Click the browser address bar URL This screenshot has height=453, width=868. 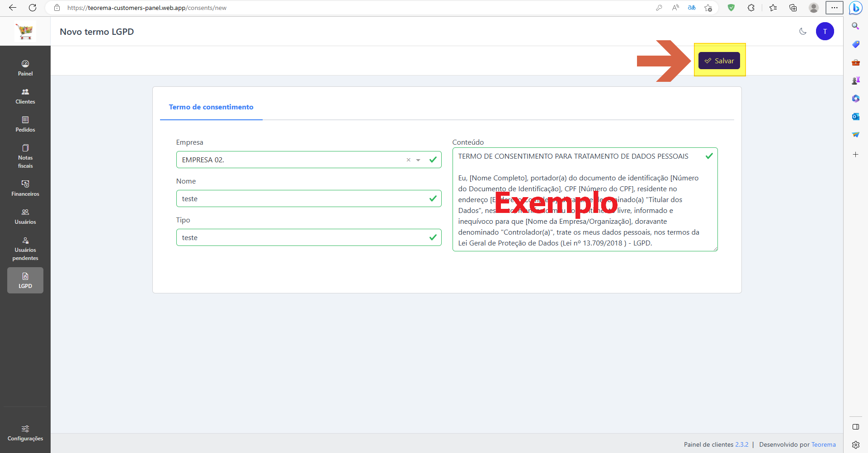(x=147, y=8)
